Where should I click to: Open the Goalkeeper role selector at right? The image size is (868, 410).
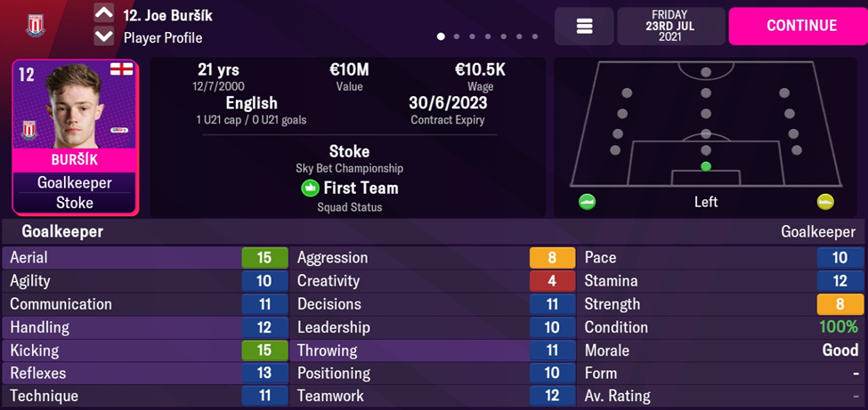tap(817, 231)
